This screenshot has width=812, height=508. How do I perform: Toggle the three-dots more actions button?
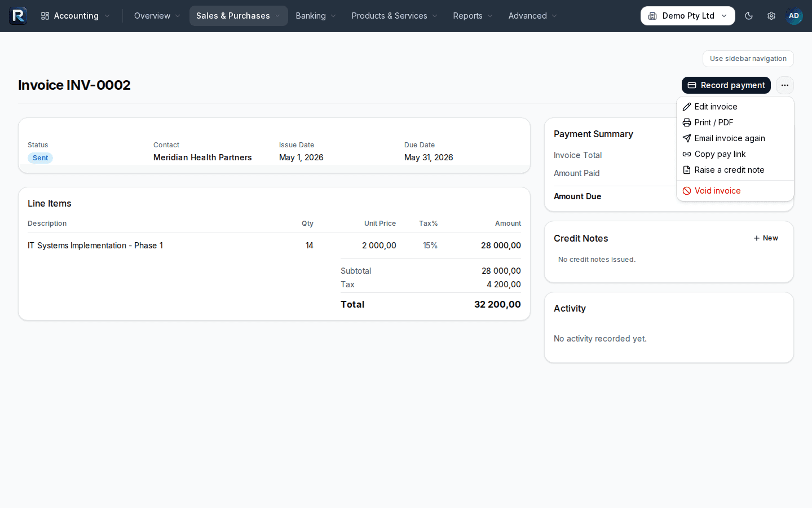pos(785,85)
